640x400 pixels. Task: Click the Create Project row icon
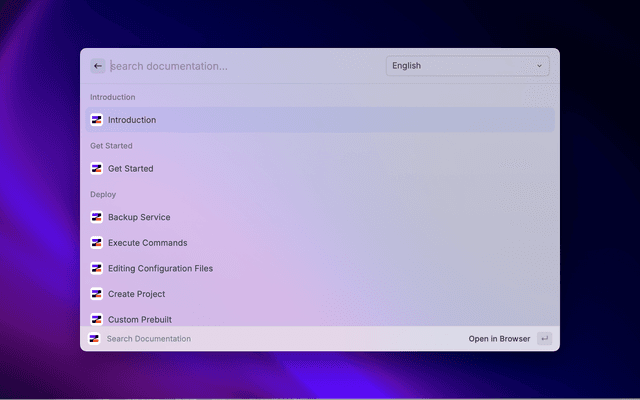pyautogui.click(x=97, y=294)
